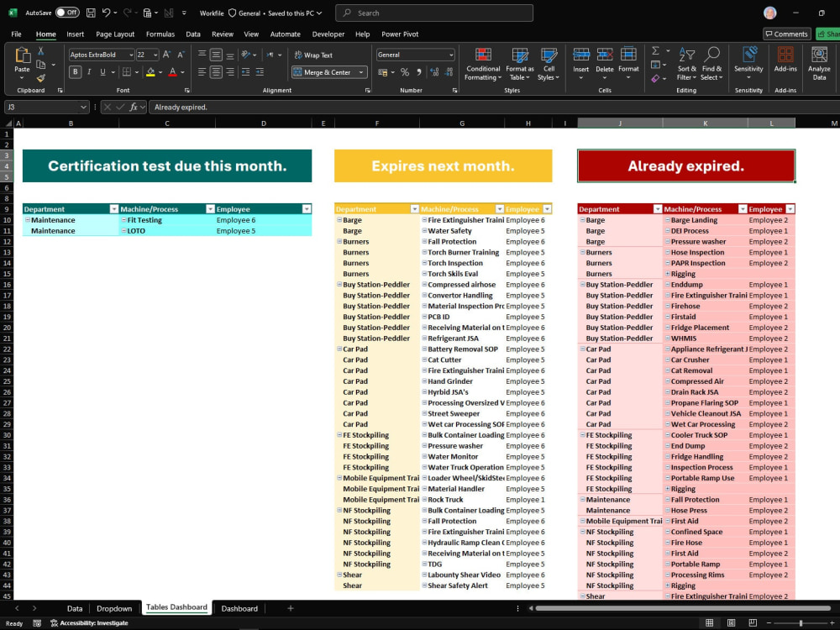Screen dimensions: 840x630
Task: Click Analyze Data
Action: 819,64
